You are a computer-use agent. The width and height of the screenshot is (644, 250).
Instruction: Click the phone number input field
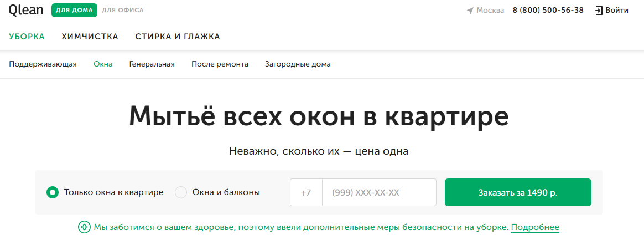click(x=379, y=192)
